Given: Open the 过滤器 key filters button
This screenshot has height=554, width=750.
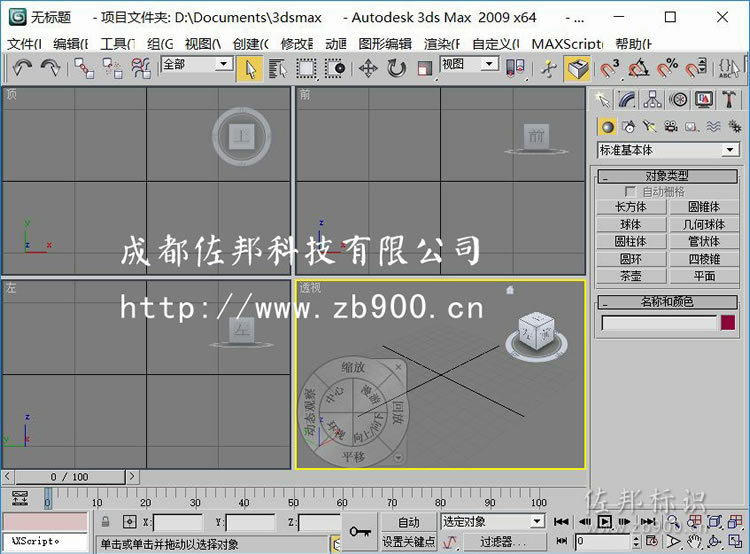Looking at the screenshot, I should (x=503, y=542).
